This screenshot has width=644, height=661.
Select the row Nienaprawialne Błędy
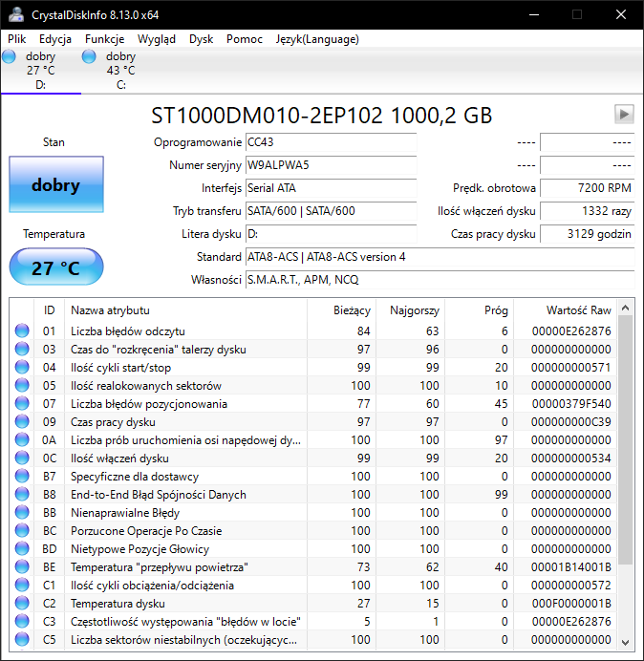(x=313, y=512)
